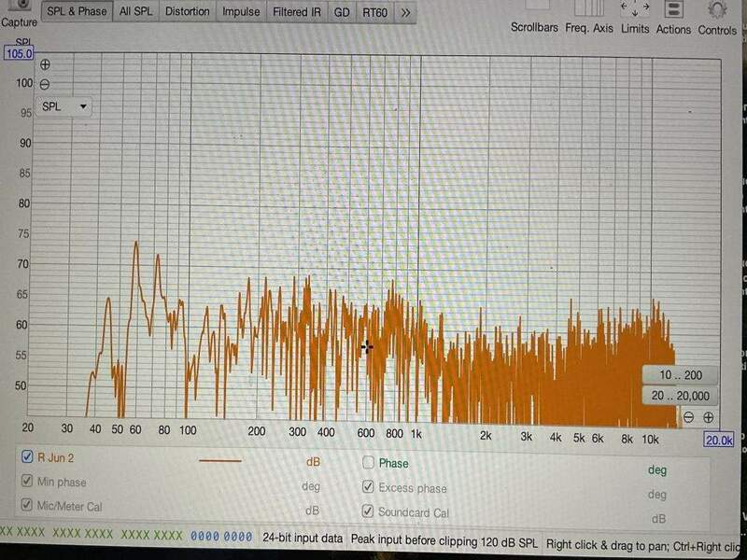747x560 pixels.
Task: Click the 105.0 upper limit field
Action: tap(19, 53)
